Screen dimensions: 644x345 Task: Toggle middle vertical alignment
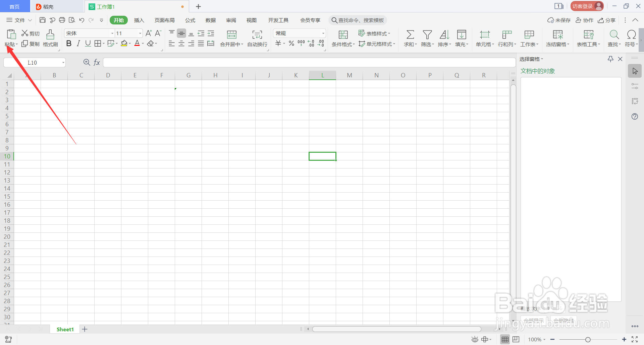click(181, 33)
